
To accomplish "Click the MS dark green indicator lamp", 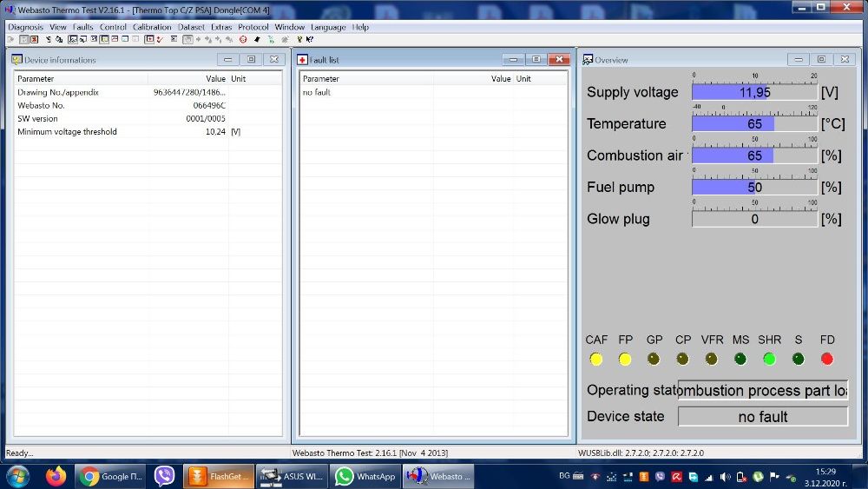I will click(740, 360).
